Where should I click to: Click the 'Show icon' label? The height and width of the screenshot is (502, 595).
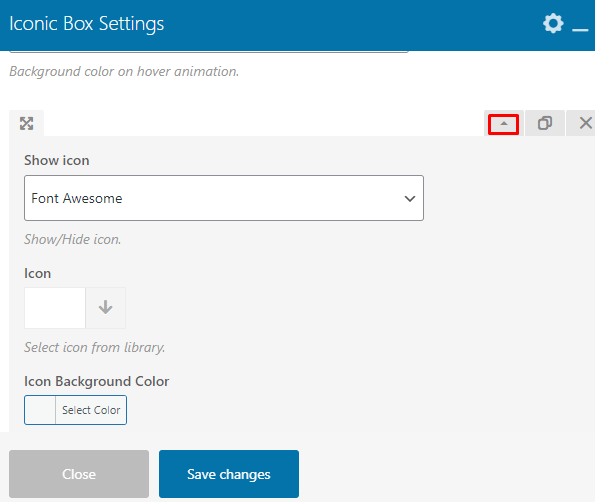[x=57, y=161]
